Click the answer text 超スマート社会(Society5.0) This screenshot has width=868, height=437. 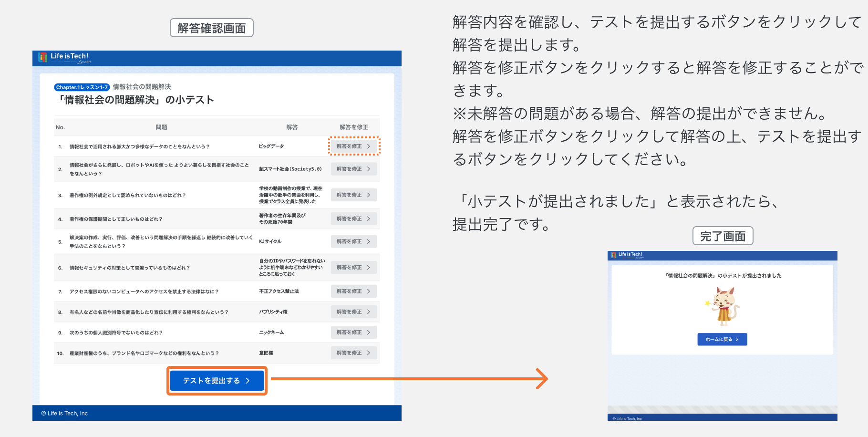pyautogui.click(x=290, y=169)
